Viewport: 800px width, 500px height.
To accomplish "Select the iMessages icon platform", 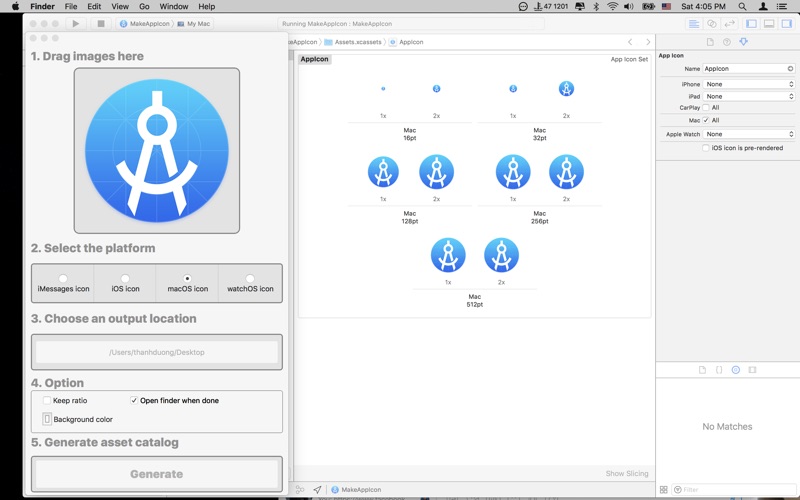I will click(63, 279).
